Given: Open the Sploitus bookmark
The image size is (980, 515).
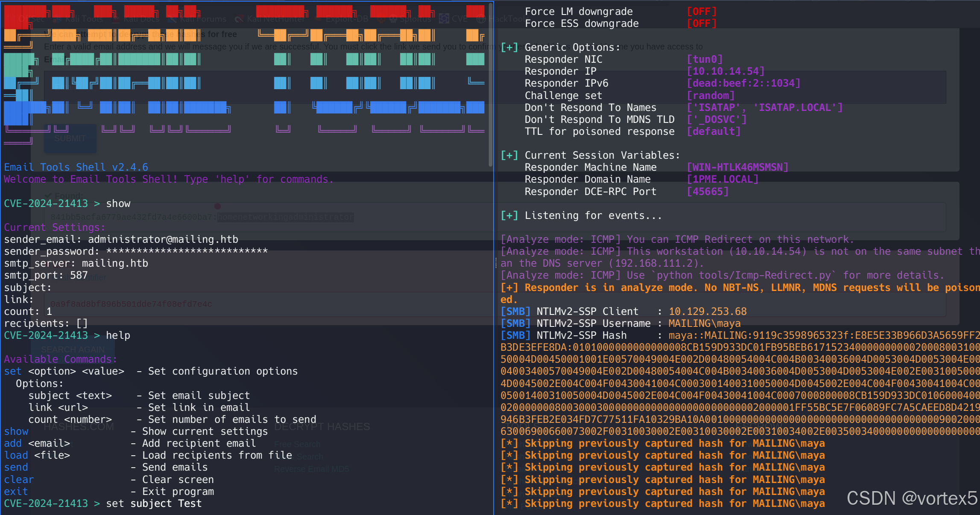Looking at the screenshot, I should [x=415, y=19].
